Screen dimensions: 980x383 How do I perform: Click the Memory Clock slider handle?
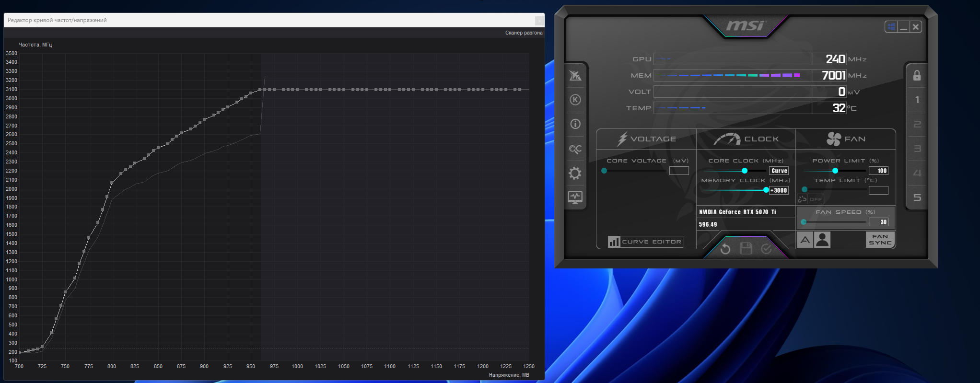click(x=766, y=190)
